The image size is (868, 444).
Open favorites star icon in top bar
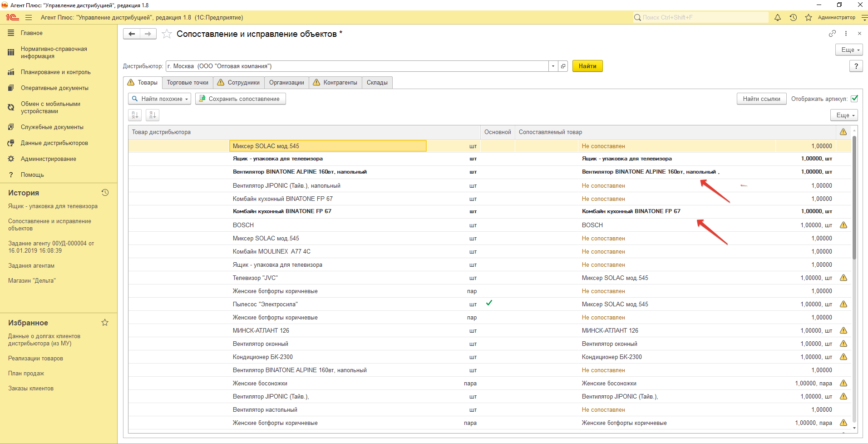coord(809,17)
